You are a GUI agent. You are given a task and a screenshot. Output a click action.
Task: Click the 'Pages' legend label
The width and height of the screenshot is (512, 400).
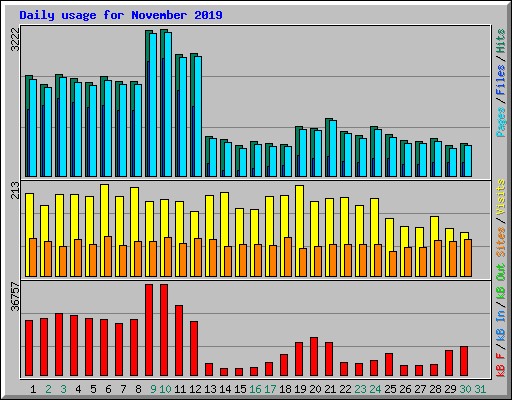tap(501, 122)
